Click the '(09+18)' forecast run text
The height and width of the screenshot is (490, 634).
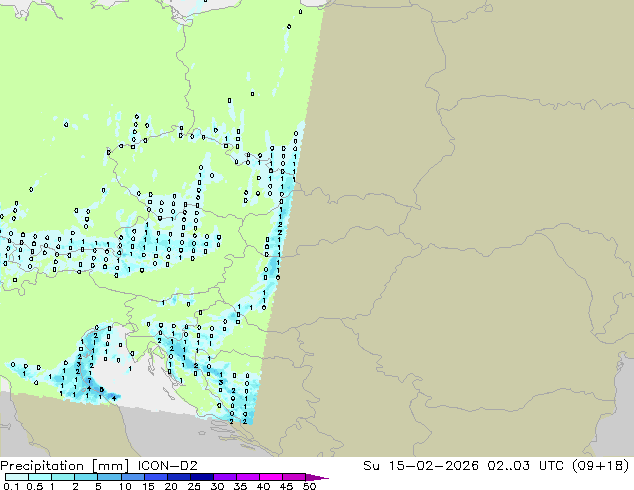[x=601, y=466]
